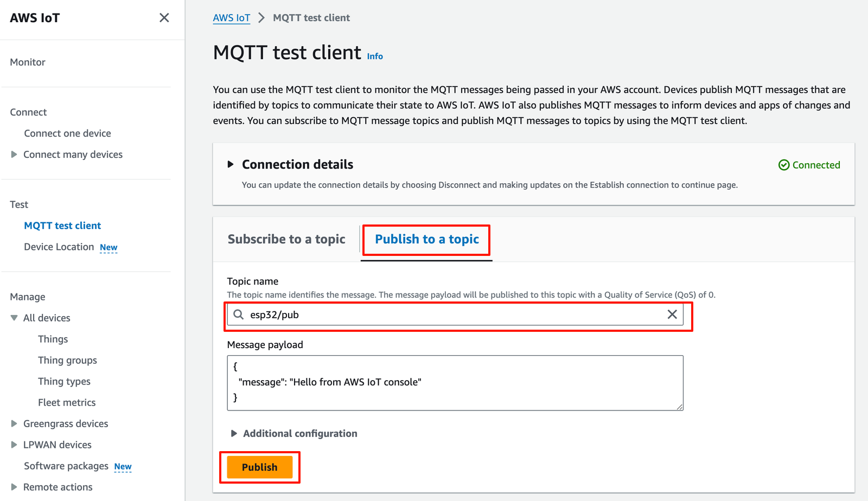
Task: Click the search magnifier icon in topic field
Action: [x=239, y=314]
